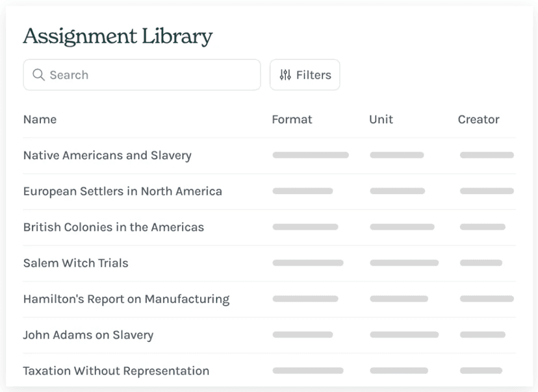Open Taxation Without Representation assignment
538x392 pixels.
point(116,371)
